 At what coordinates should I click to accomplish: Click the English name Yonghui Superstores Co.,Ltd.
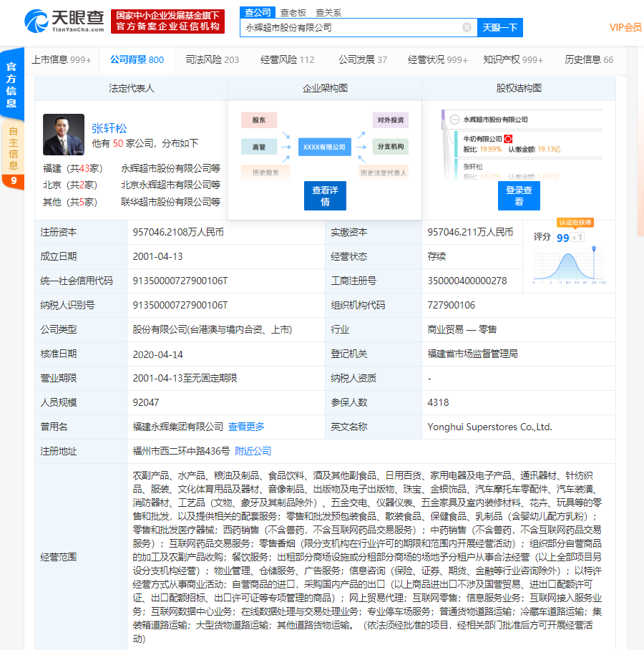coord(490,427)
